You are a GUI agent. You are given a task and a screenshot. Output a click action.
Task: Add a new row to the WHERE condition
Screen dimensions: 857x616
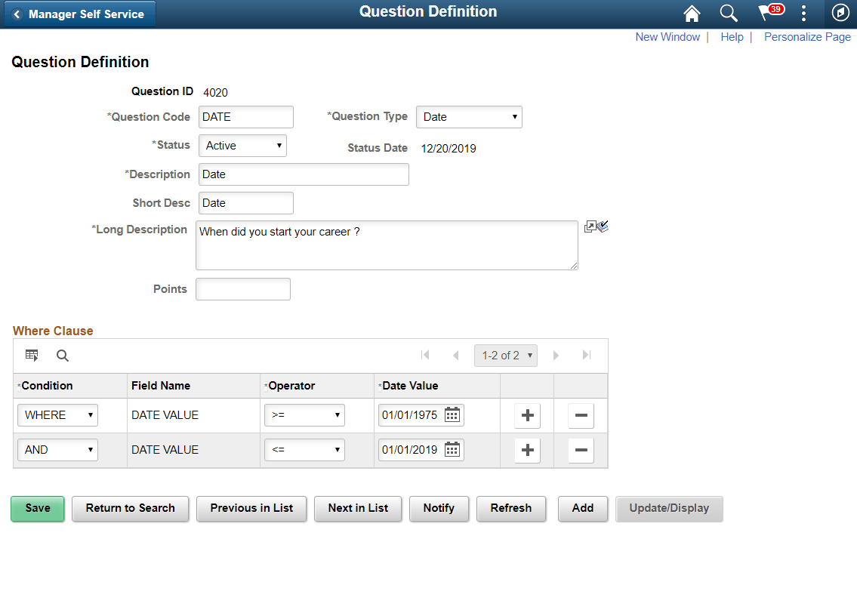click(526, 414)
